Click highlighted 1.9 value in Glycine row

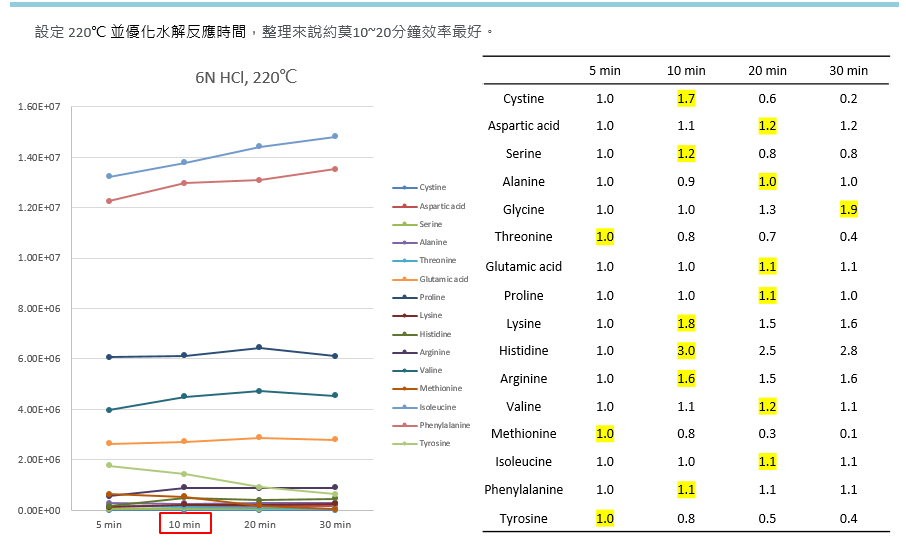point(848,210)
